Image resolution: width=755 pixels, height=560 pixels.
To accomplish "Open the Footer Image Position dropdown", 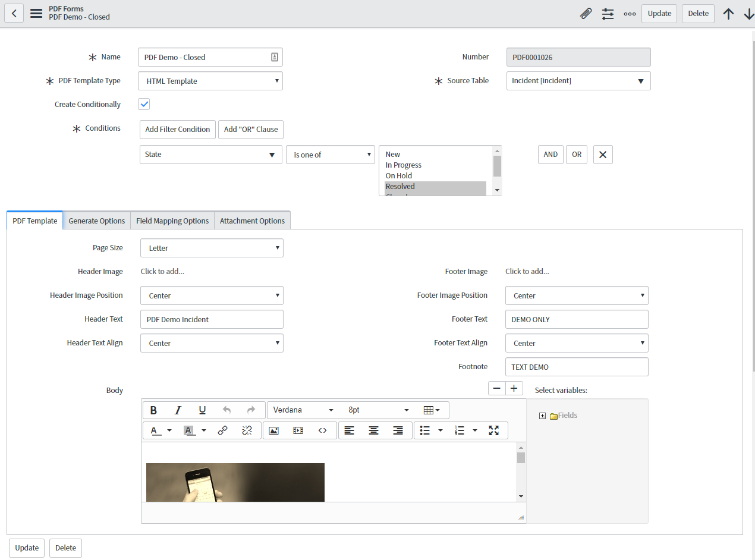I will click(576, 295).
